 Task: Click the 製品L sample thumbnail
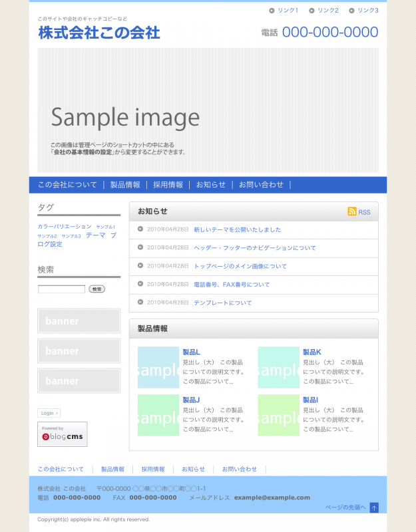point(158,368)
